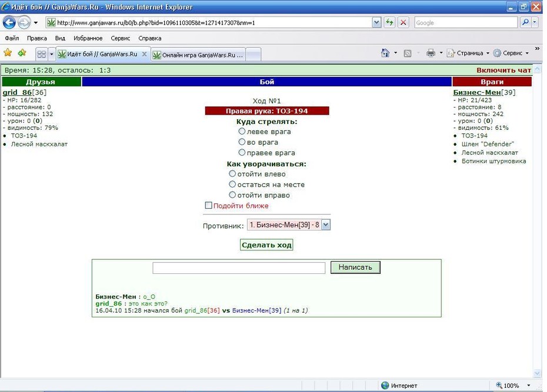This screenshot has width=547, height=392.
Task: Click the browser Back arrow button
Action: (9, 23)
